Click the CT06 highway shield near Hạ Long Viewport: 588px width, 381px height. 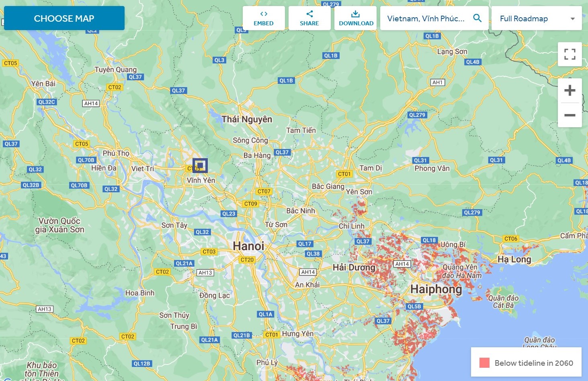tap(511, 238)
